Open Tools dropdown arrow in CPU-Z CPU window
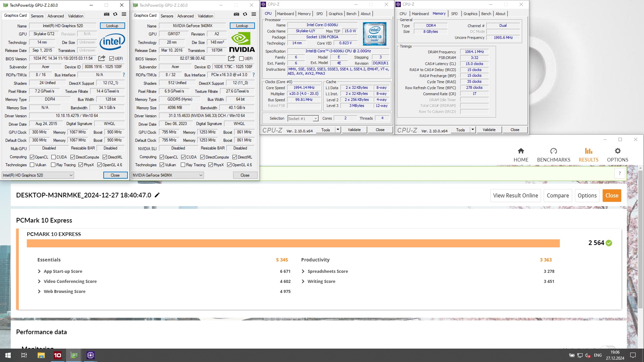 coord(338,130)
